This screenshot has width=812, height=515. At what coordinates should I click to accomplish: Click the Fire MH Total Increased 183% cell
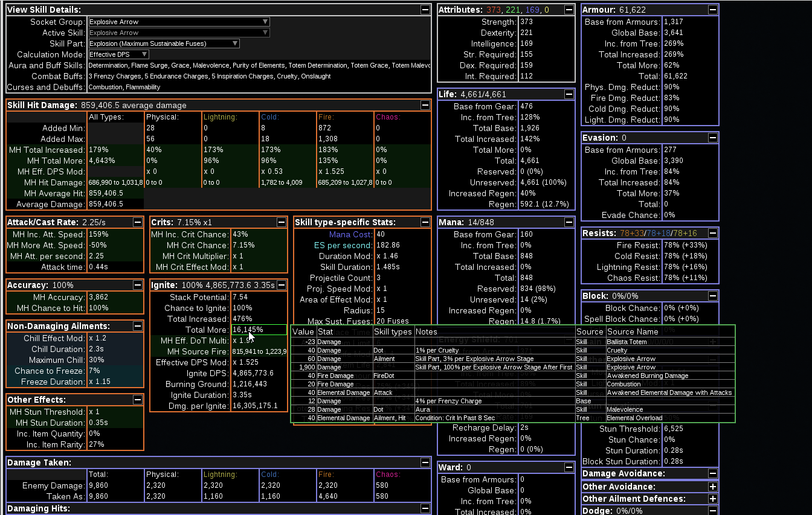(x=345, y=150)
